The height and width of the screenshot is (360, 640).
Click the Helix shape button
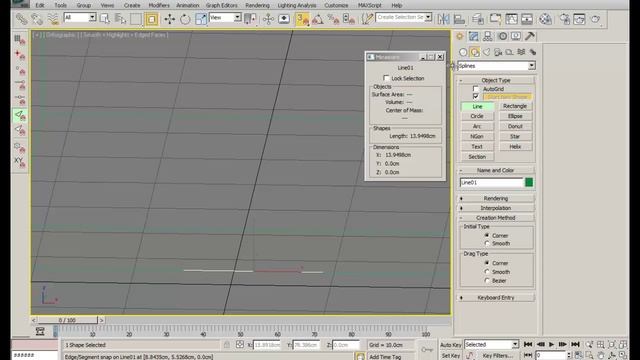click(515, 147)
